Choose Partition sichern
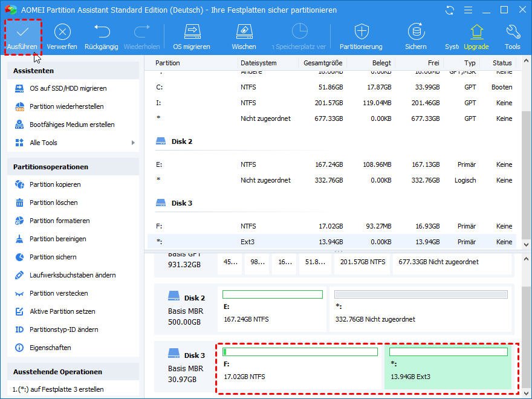 pos(53,257)
